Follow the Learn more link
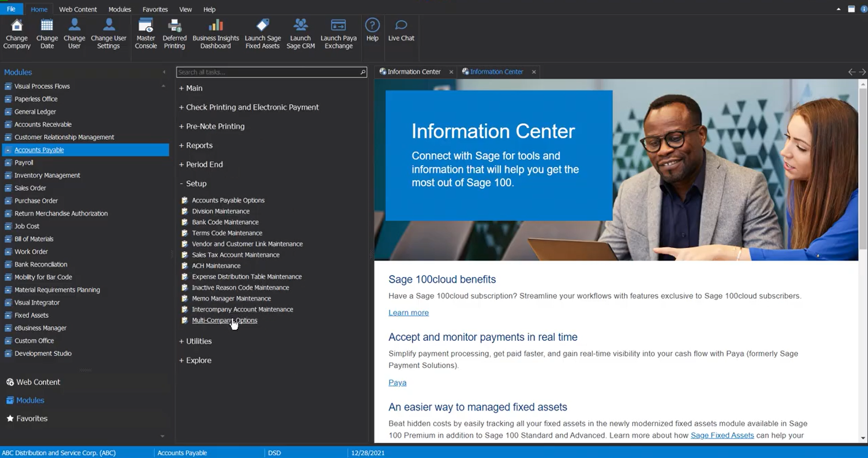 [409, 312]
